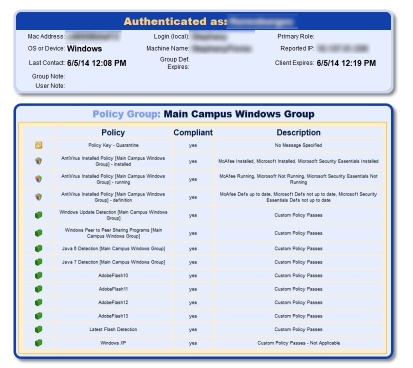413x368 pixels.
Task: Click Last Contact value '6/5/14 12:08 PM'
Action: tap(97, 63)
